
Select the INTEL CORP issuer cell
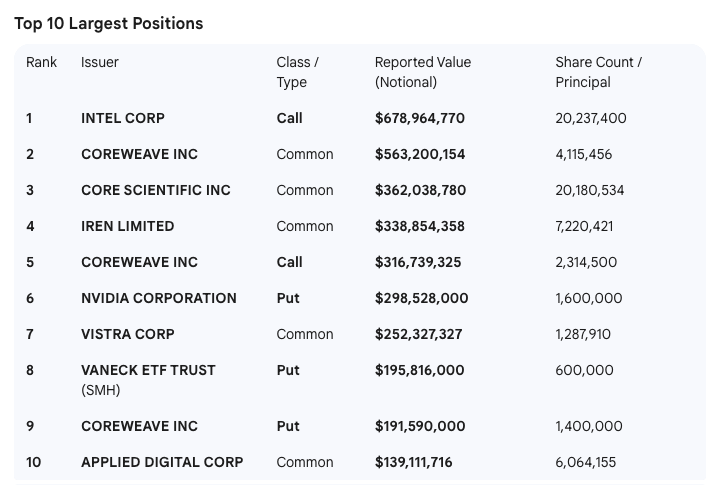point(123,118)
